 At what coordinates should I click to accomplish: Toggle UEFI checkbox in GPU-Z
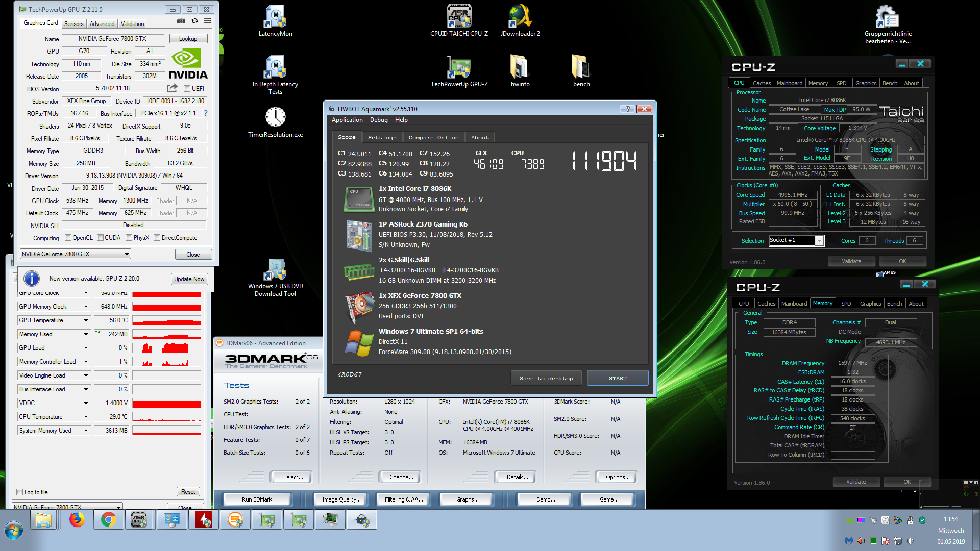coord(187,89)
